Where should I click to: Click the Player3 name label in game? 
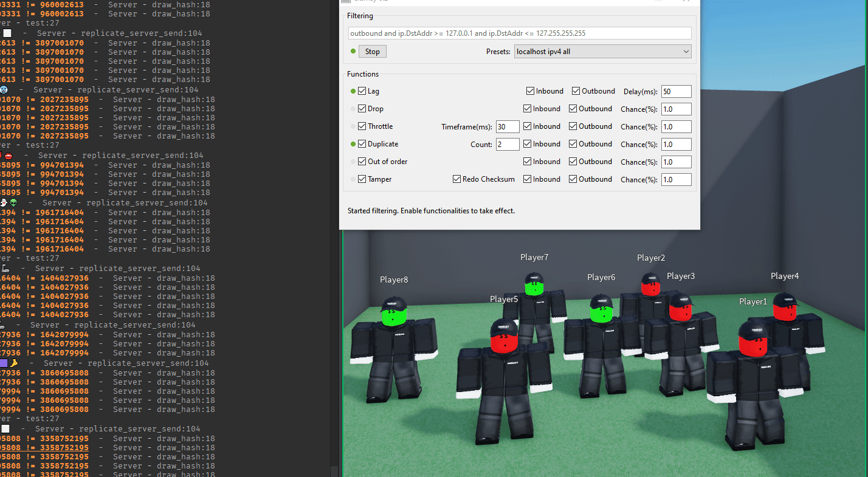coord(681,276)
